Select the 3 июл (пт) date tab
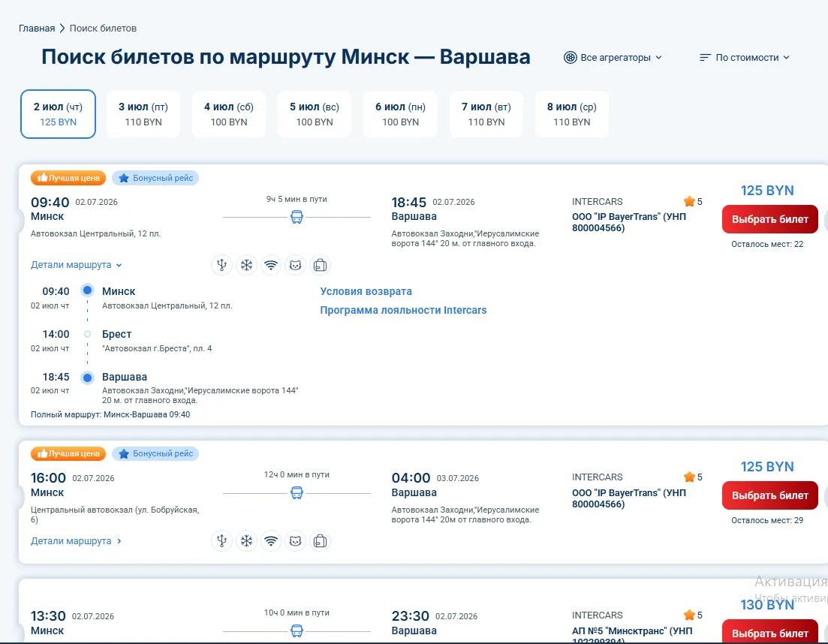The height and width of the screenshot is (644, 828). click(x=143, y=114)
